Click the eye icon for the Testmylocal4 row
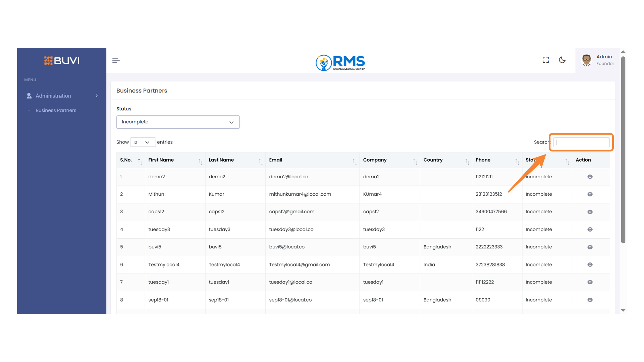The height and width of the screenshot is (362, 644). tap(590, 265)
